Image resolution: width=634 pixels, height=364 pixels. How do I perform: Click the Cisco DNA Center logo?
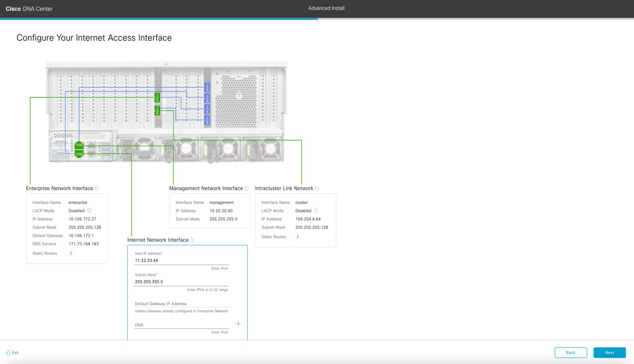[29, 9]
